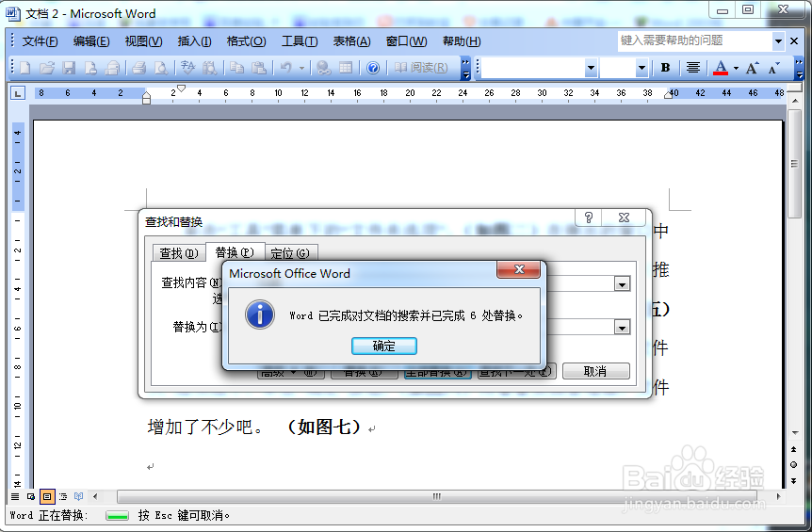
Task: Click the Open folder toolbar icon
Action: pos(46,68)
